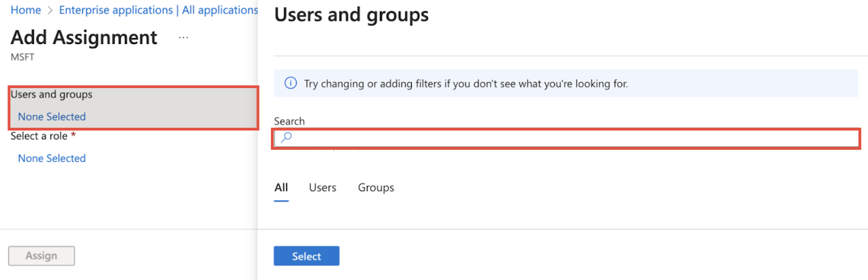868x280 pixels.
Task: Open the ellipsis menu beside Add Assignment
Action: coord(183,37)
